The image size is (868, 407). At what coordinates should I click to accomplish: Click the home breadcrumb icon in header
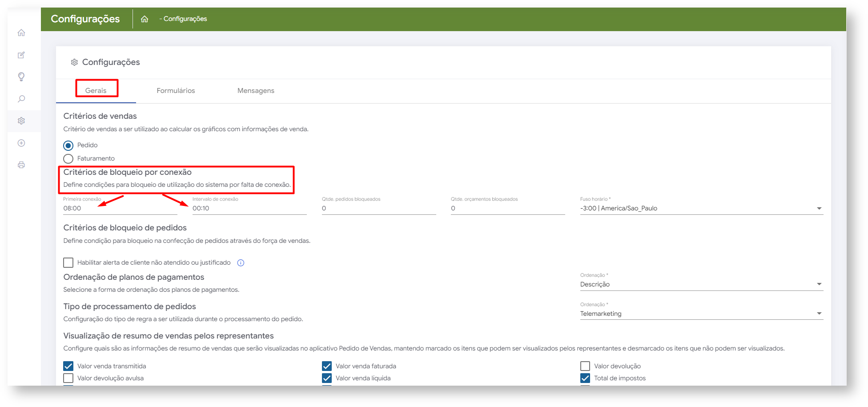pyautogui.click(x=145, y=19)
